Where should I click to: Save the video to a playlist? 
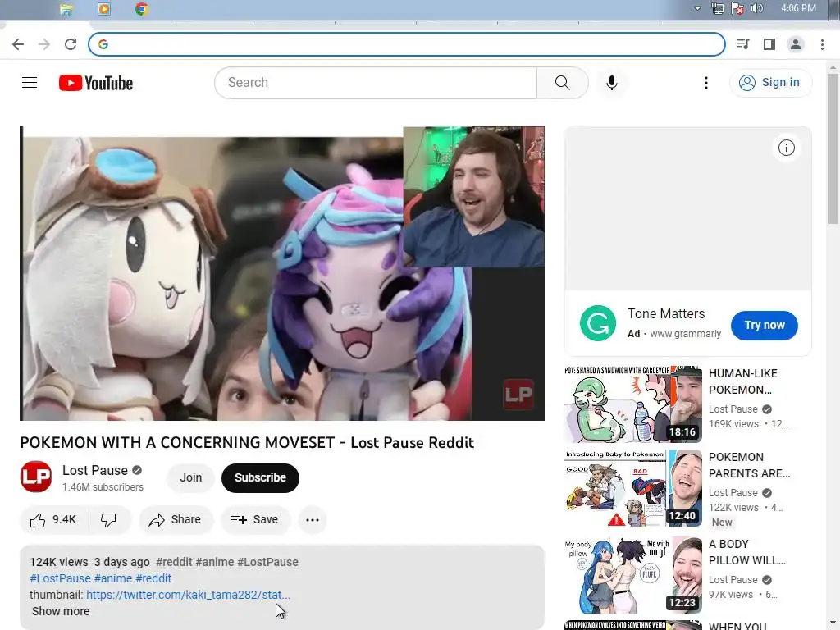point(255,519)
